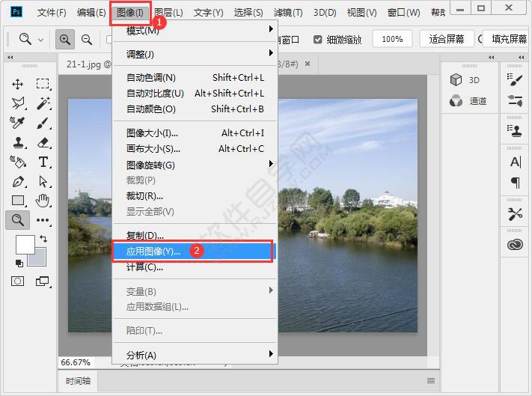
Task: Open the Clone Source panel icon
Action: point(515,131)
